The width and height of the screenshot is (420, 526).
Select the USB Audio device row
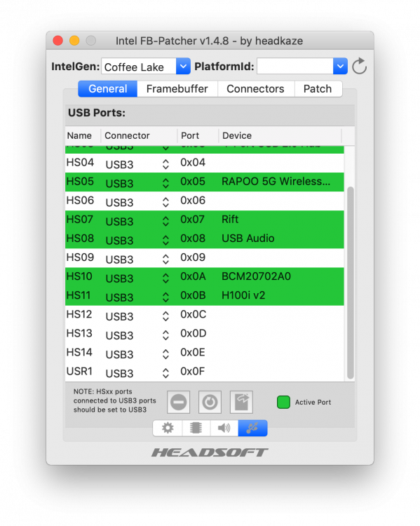click(205, 239)
